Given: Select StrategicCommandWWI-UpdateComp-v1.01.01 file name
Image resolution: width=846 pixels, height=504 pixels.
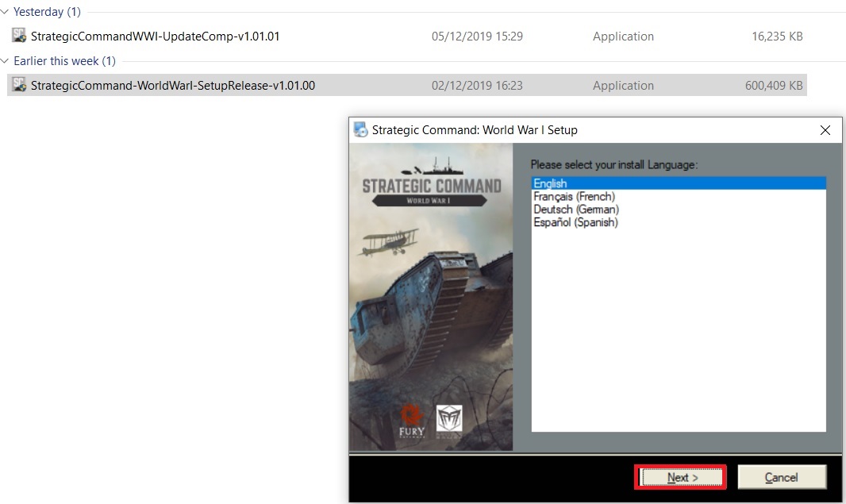Looking at the screenshot, I should 156,37.
